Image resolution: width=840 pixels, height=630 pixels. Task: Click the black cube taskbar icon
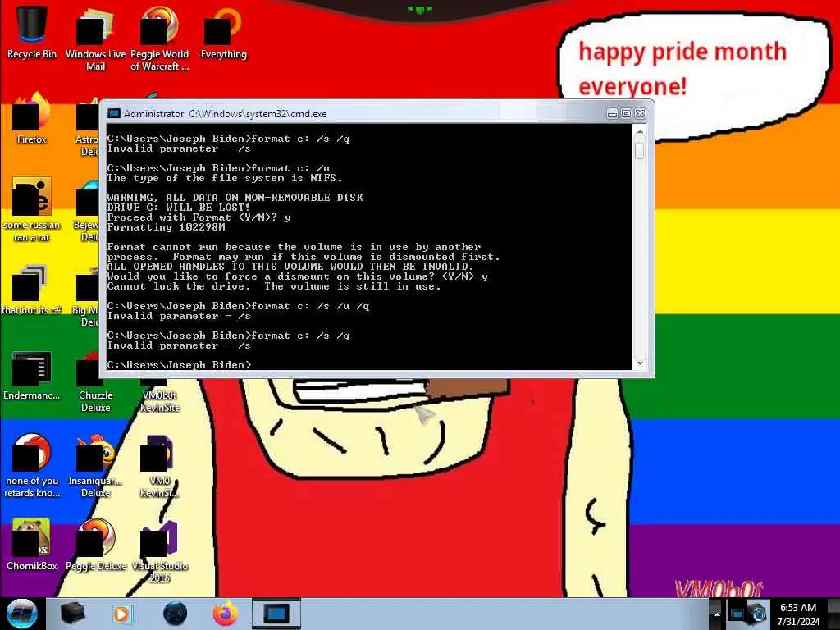(72, 614)
